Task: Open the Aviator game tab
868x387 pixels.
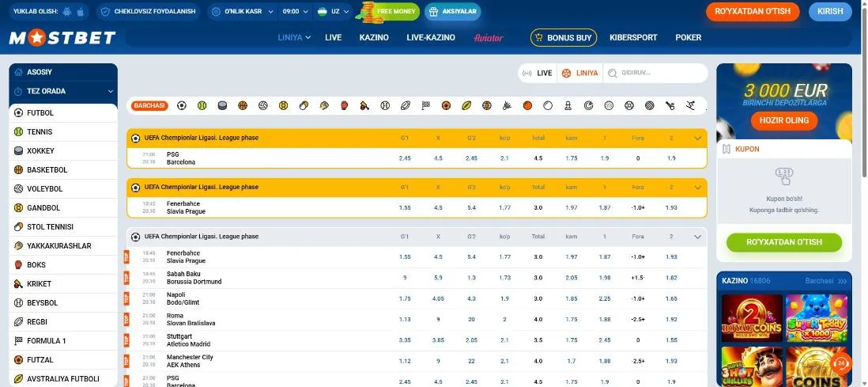Action: pos(489,38)
